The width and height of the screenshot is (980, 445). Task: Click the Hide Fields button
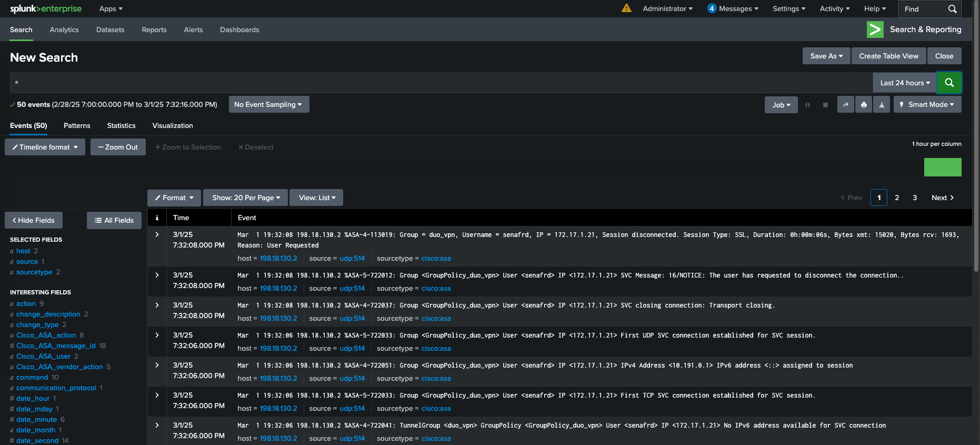tap(34, 220)
